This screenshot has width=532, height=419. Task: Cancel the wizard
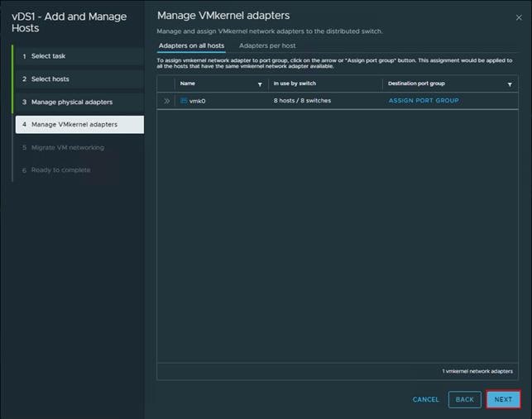425,399
